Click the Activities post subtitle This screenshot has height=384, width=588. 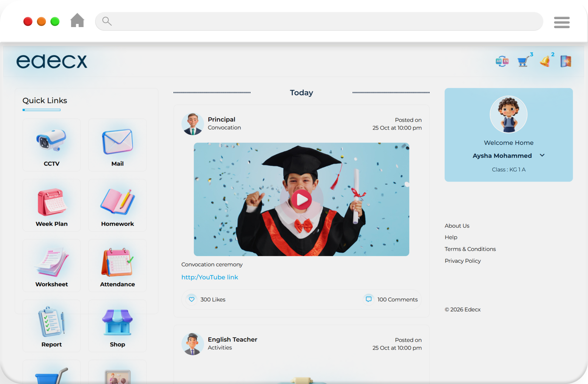point(220,348)
